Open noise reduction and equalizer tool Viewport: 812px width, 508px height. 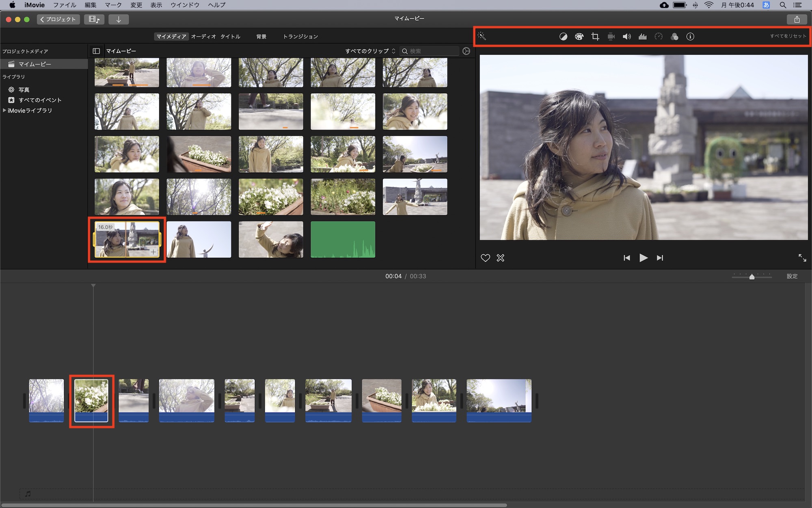(642, 37)
